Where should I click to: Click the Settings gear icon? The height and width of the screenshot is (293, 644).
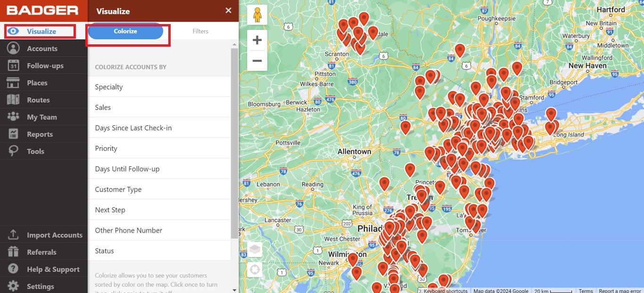[13, 286]
